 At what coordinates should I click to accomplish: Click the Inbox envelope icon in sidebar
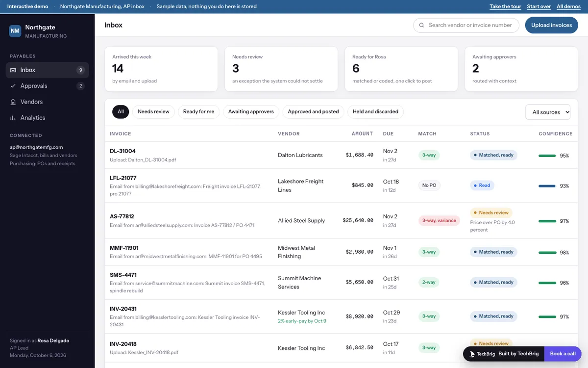click(13, 70)
